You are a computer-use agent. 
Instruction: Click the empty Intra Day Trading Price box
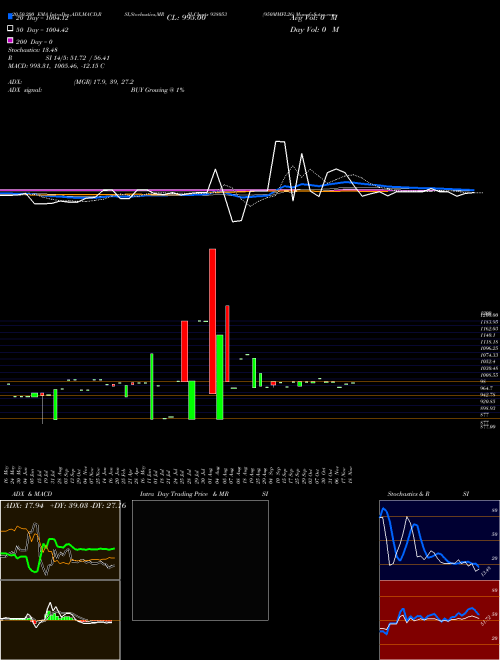200,560
